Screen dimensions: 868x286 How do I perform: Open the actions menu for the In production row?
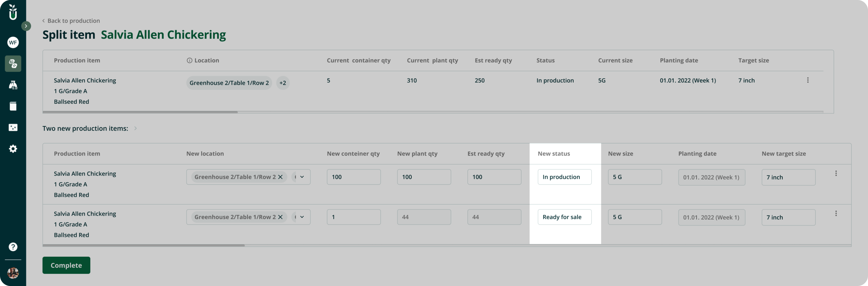coord(836,173)
